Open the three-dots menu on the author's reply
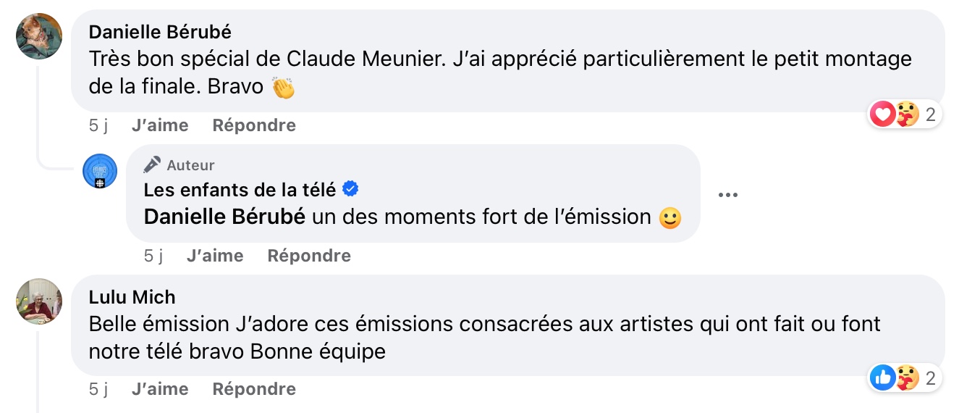 [727, 194]
